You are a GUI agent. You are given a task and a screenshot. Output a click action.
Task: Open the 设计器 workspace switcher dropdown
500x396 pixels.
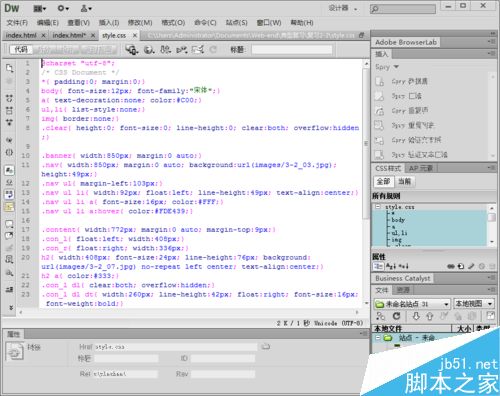tap(343, 8)
